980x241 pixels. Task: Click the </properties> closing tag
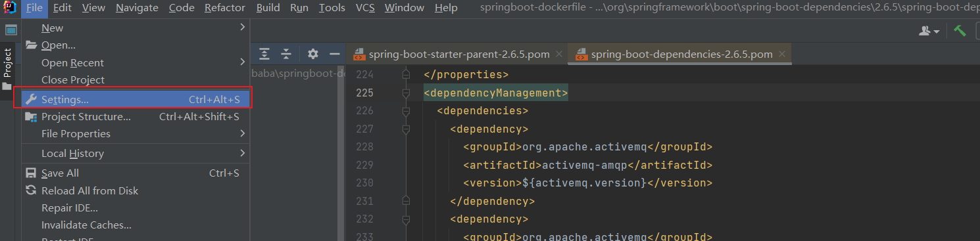click(466, 75)
